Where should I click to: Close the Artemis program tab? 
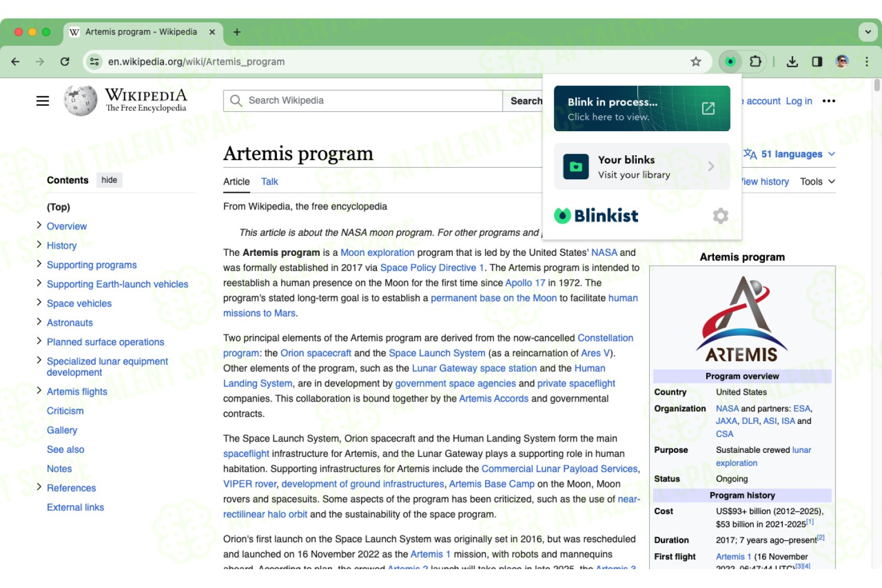(212, 32)
